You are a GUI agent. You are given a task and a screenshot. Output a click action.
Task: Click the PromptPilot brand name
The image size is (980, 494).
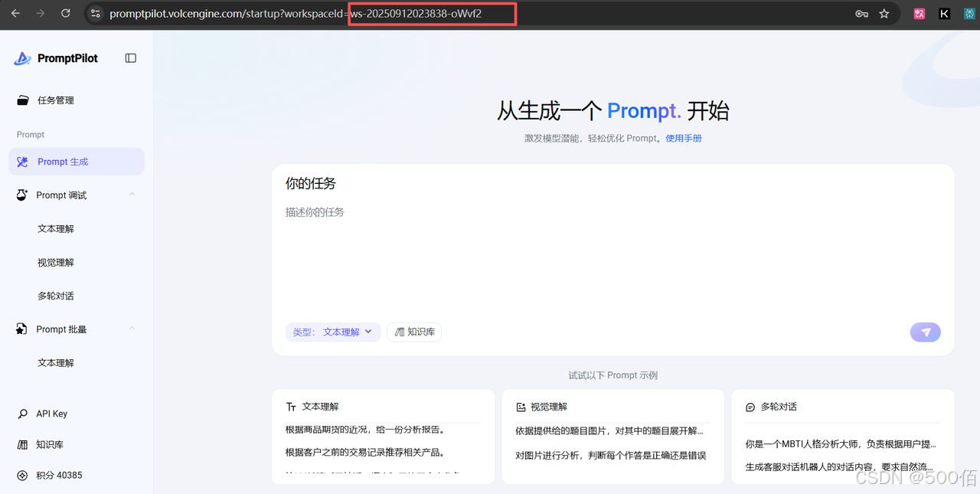pos(67,58)
